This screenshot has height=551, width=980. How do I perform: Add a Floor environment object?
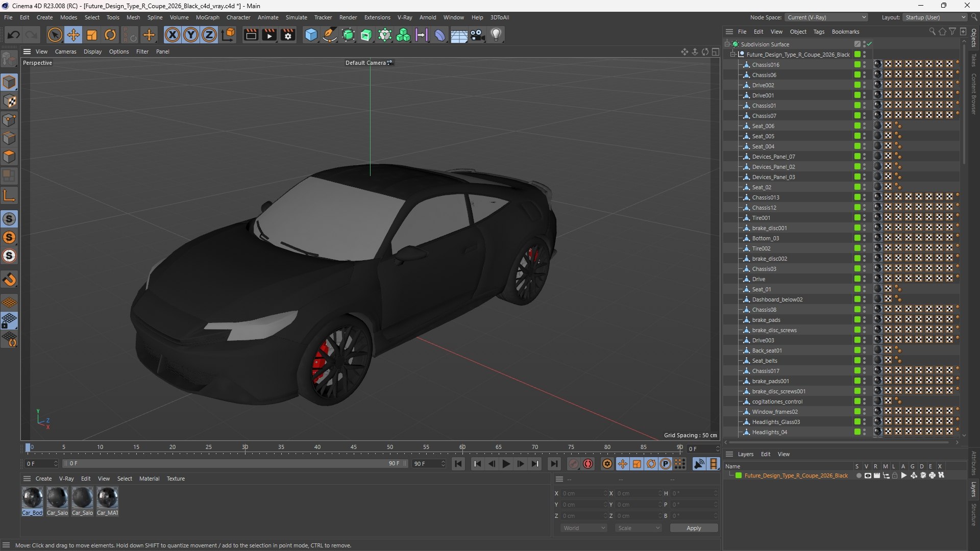[458, 35]
